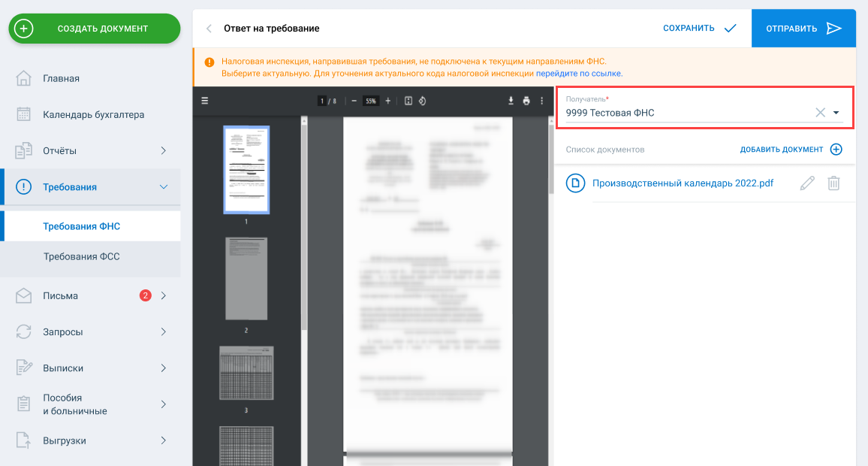The width and height of the screenshot is (868, 466).
Task: Delete Производственный календарь 2022.pdf from list
Action: [833, 183]
